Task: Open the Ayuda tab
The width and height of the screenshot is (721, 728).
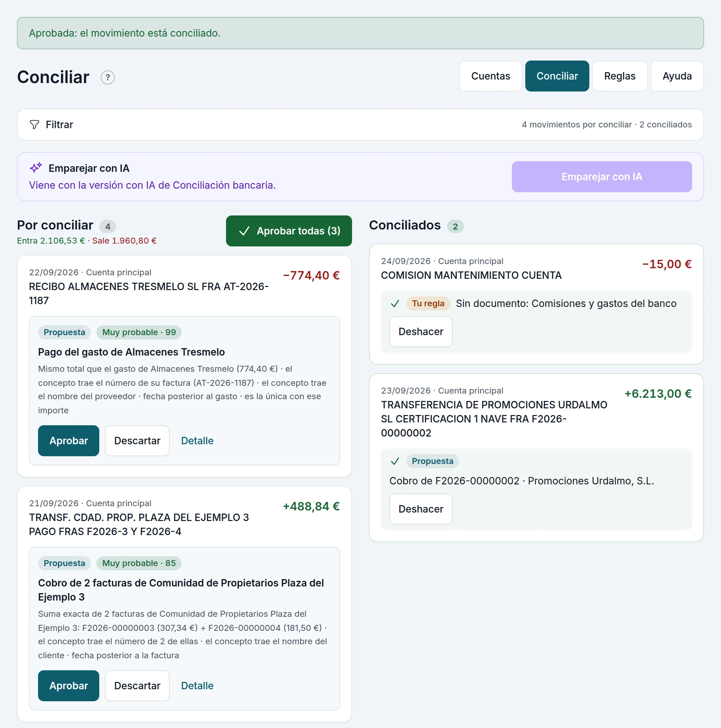Action: click(x=677, y=76)
